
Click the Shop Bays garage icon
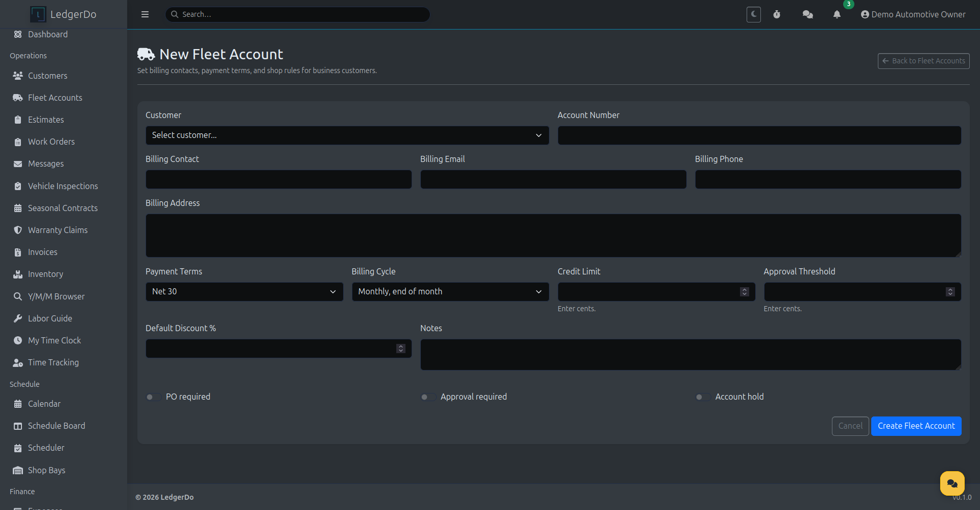[x=18, y=470]
